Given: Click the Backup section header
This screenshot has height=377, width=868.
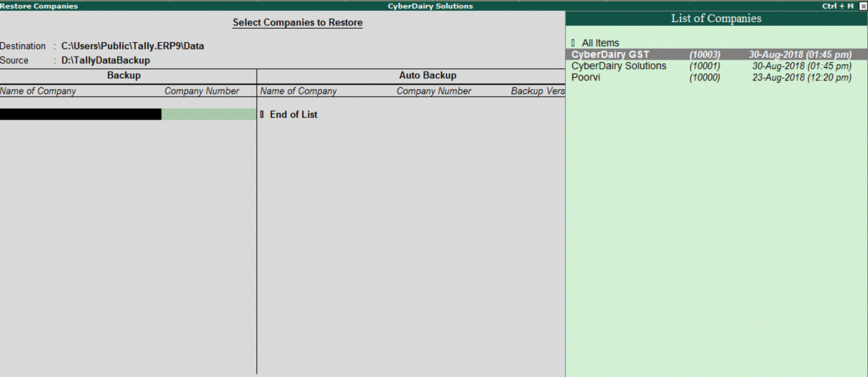Looking at the screenshot, I should pyautogui.click(x=124, y=76).
